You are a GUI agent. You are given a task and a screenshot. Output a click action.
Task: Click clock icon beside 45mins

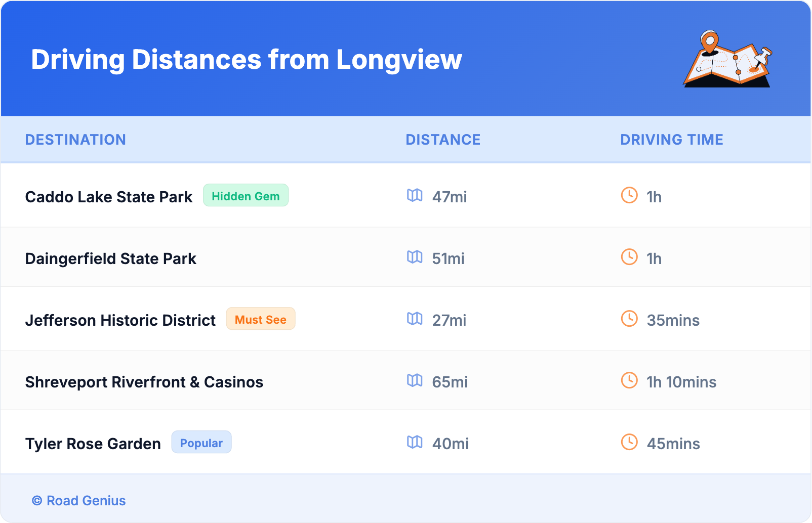point(629,442)
